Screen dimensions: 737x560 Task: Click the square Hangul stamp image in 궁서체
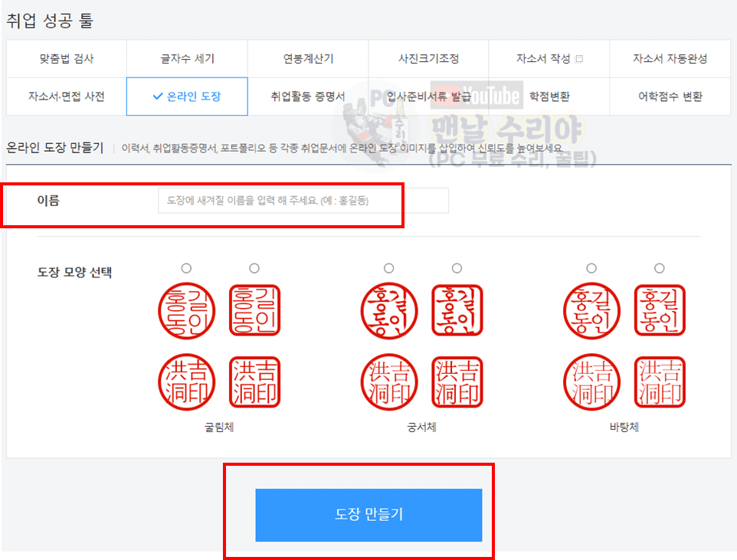pos(457,310)
